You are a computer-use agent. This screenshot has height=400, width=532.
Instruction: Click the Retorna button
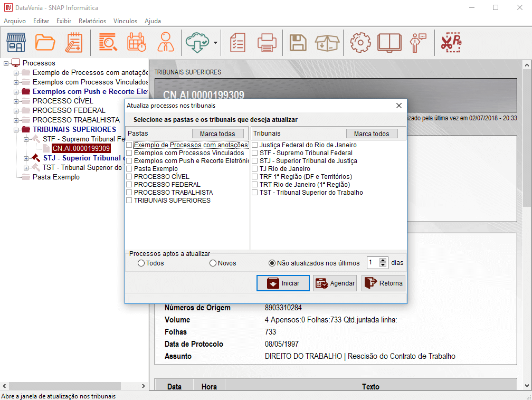(383, 283)
